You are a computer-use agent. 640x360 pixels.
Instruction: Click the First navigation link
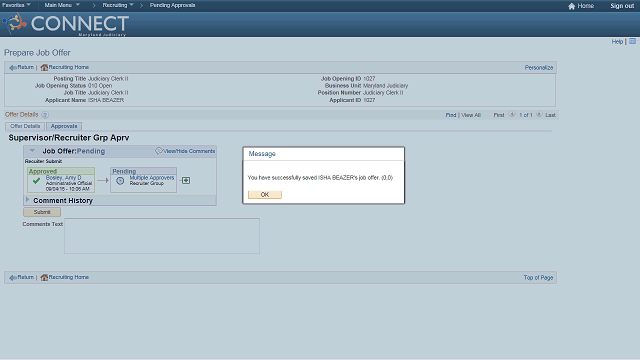click(x=499, y=115)
